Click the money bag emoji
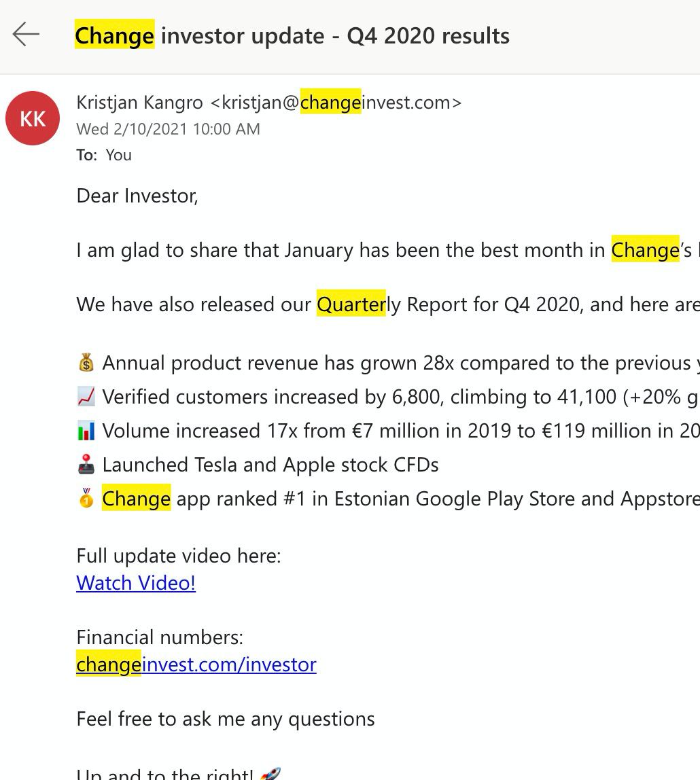The image size is (700, 780). tap(86, 363)
